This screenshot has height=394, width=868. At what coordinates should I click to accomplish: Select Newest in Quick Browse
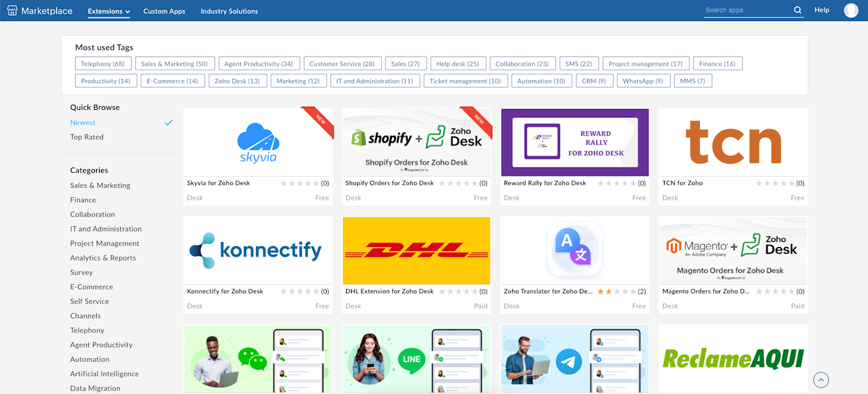[x=83, y=123]
